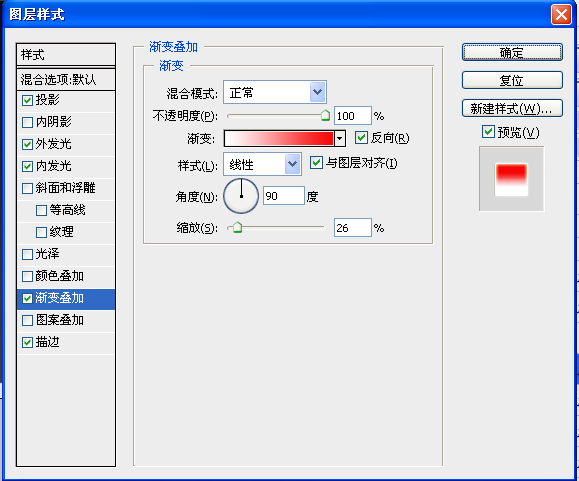
Task: Click the angle dial control
Action: point(241,196)
